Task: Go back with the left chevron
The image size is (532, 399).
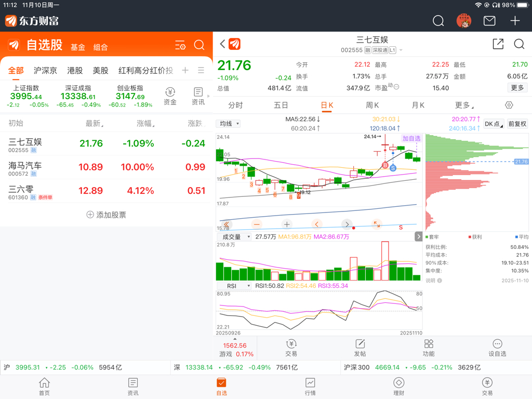Action: click(222, 44)
